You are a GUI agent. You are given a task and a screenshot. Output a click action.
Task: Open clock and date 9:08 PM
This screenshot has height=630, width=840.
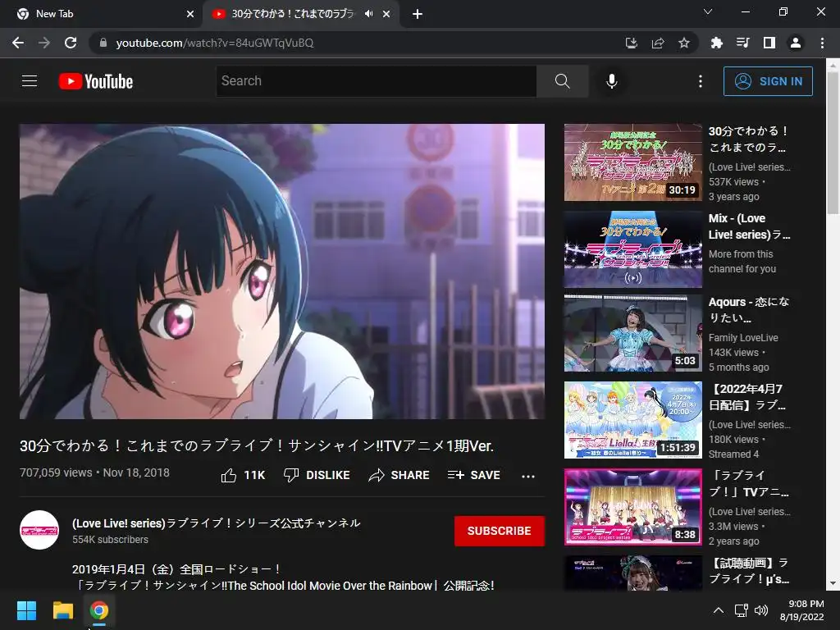point(802,610)
